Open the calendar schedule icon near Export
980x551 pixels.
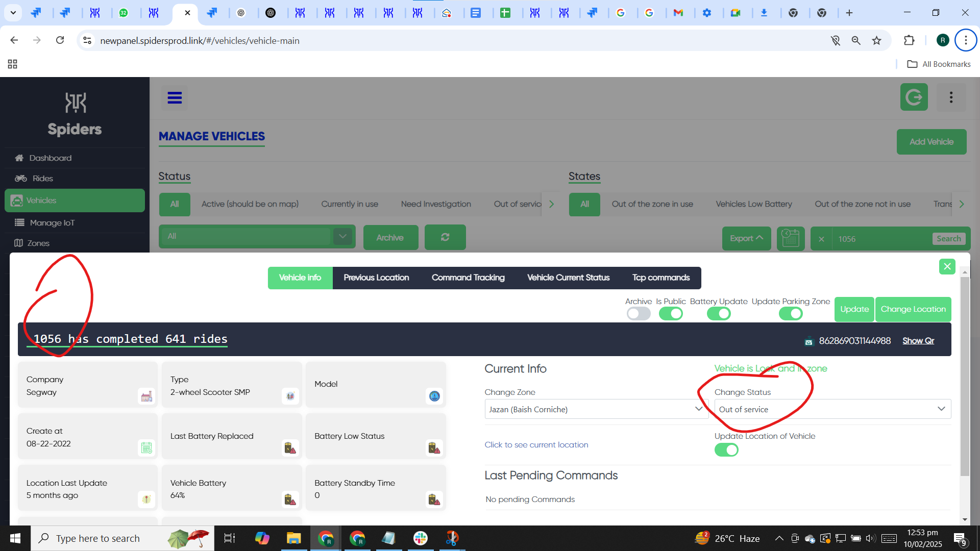pyautogui.click(x=790, y=238)
